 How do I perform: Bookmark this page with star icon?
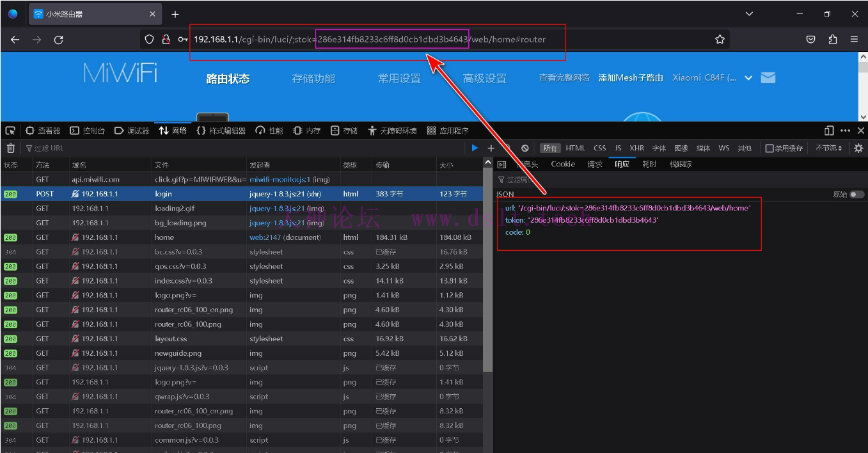point(720,40)
